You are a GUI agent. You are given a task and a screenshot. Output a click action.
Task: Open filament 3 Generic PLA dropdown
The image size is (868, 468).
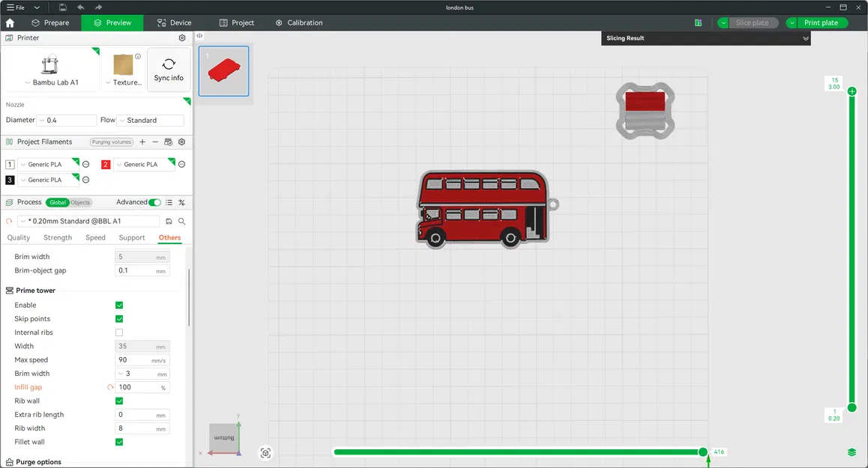point(49,180)
